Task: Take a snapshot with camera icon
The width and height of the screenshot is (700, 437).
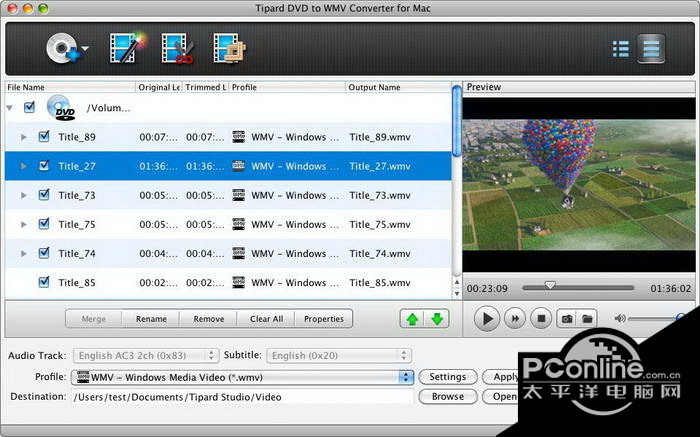Action: [x=566, y=319]
